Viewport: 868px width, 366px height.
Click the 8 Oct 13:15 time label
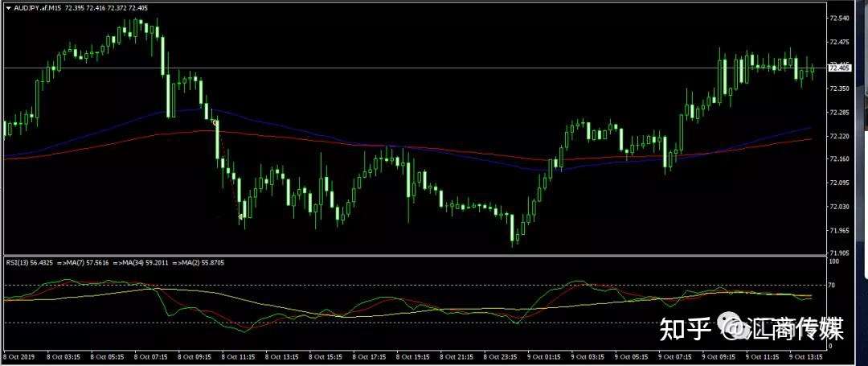[281, 357]
